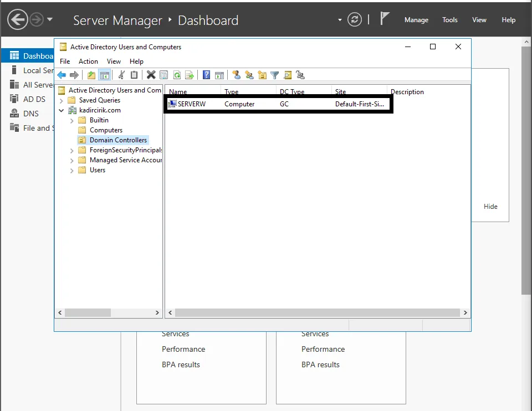Open Properties via toolbar icon

click(x=164, y=75)
